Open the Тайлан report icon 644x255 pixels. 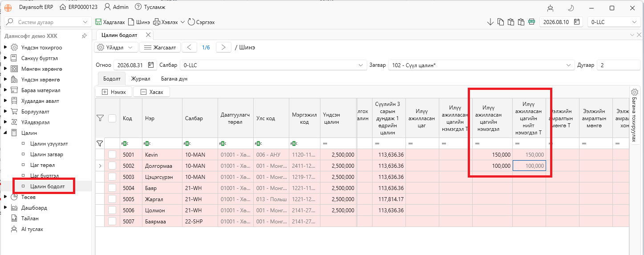tap(14, 218)
